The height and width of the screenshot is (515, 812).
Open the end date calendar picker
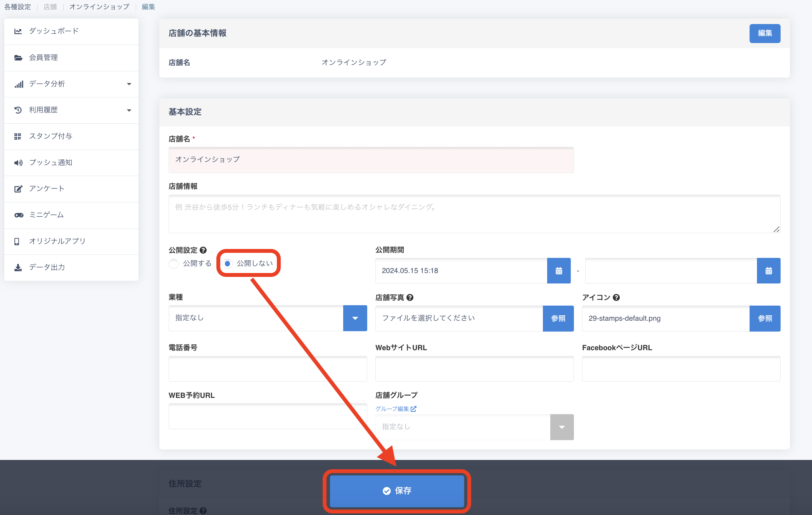[769, 271]
